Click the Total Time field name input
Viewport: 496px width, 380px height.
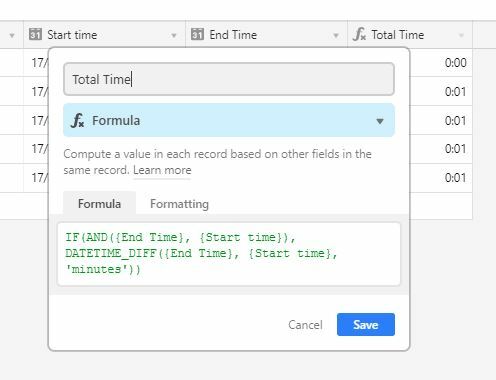coord(229,79)
